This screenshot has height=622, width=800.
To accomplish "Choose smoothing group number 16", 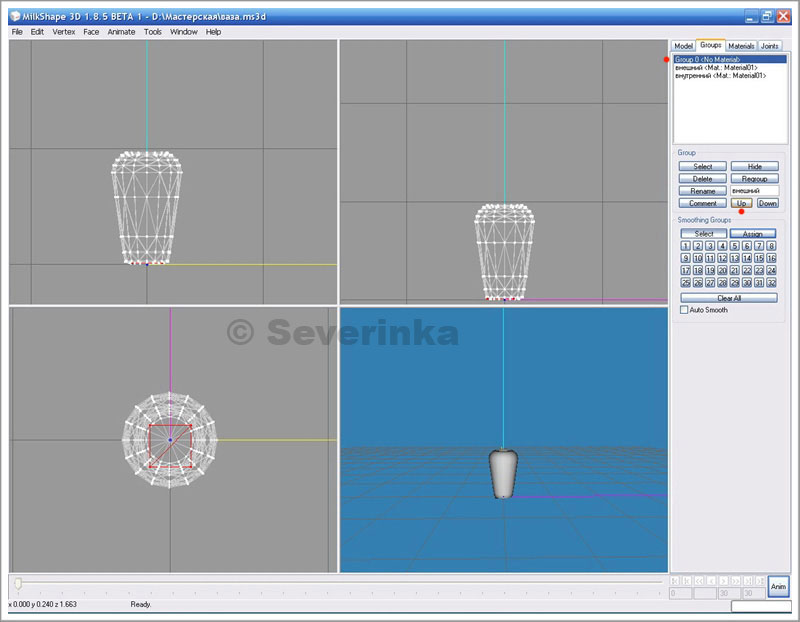I will pyautogui.click(x=771, y=258).
